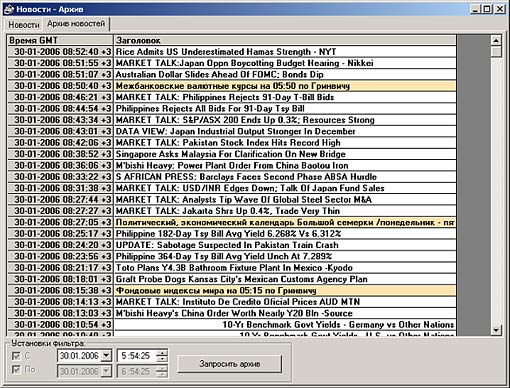Minimize the news archive window

coord(476,9)
